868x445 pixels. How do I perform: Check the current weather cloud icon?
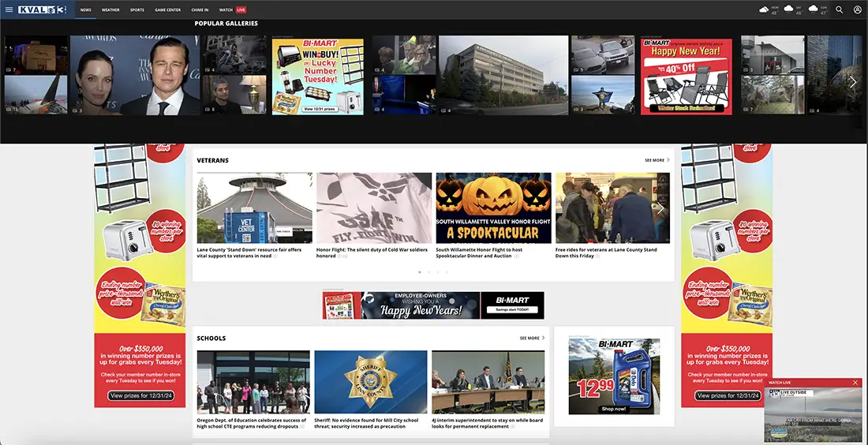point(764,9)
